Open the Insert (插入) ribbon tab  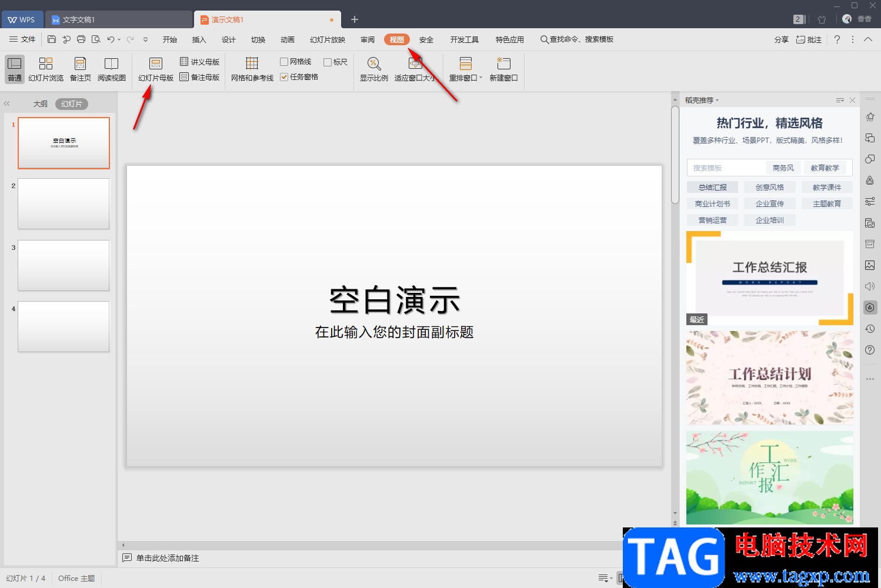pyautogui.click(x=199, y=39)
